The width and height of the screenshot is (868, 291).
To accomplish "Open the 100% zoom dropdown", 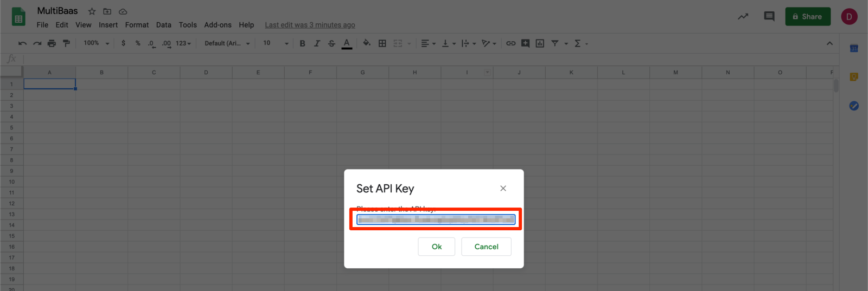I will coord(96,43).
